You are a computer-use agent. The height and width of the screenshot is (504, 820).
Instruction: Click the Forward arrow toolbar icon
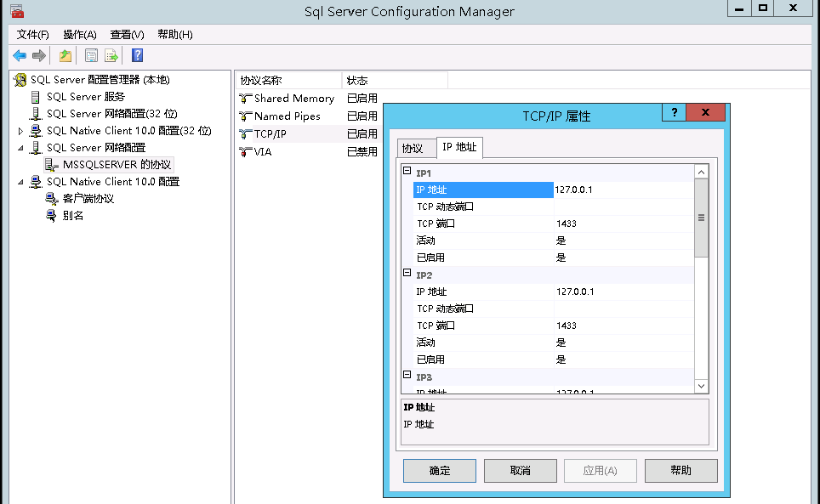coord(38,55)
